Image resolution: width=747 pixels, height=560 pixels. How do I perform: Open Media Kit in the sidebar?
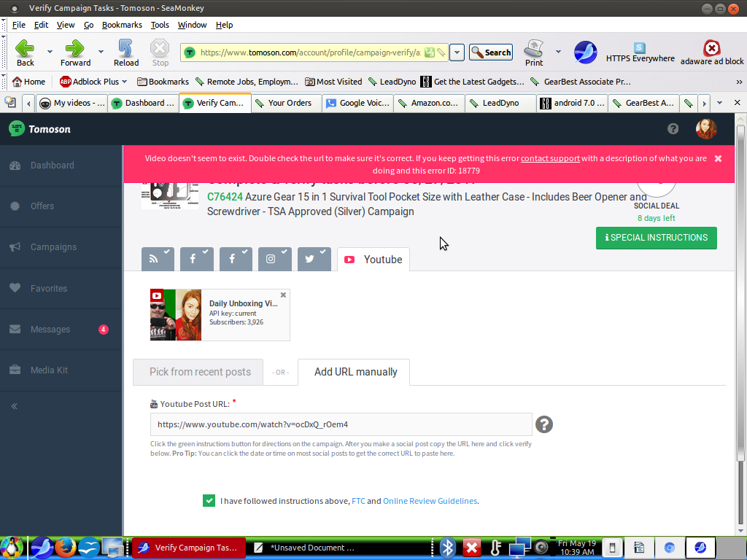(x=61, y=370)
